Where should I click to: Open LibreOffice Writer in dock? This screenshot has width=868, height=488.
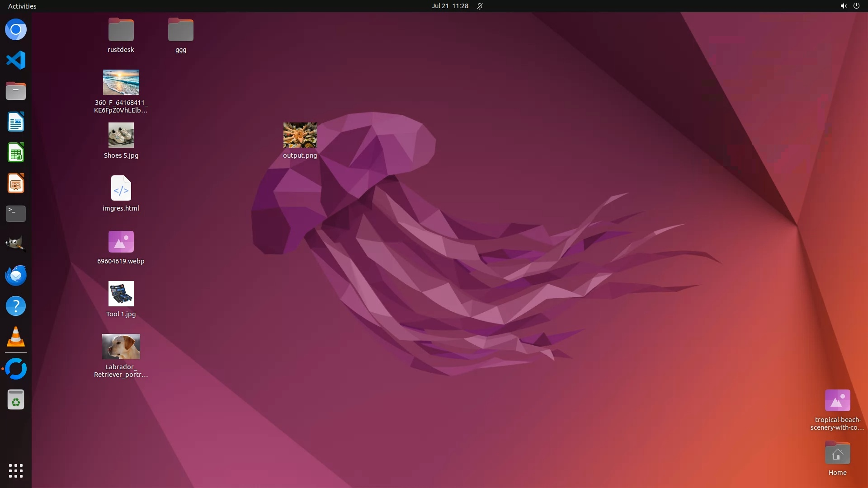(16, 122)
